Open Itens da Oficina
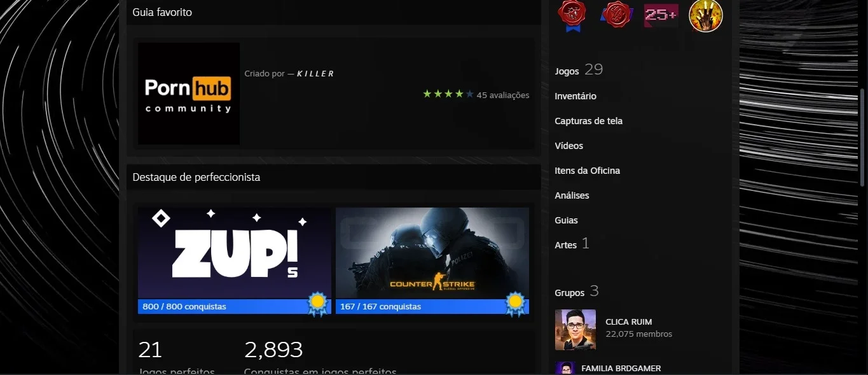Screen dimensions: 868x375 588,171
